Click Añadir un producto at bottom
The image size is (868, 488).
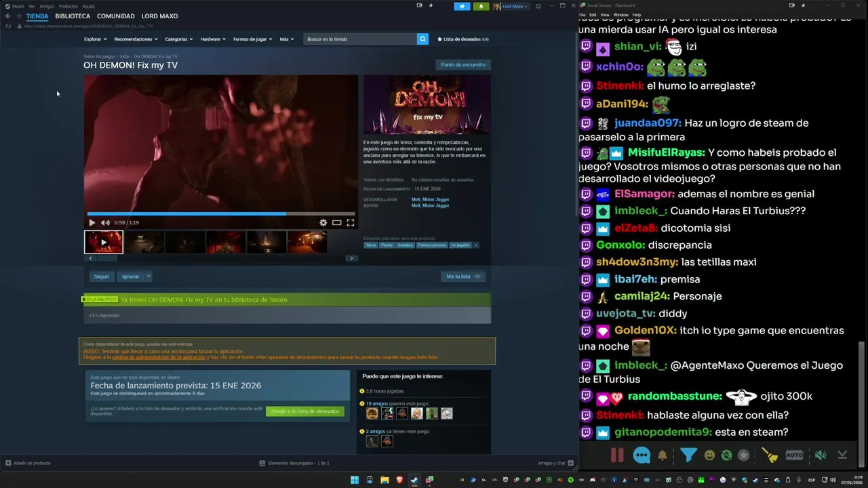click(28, 463)
